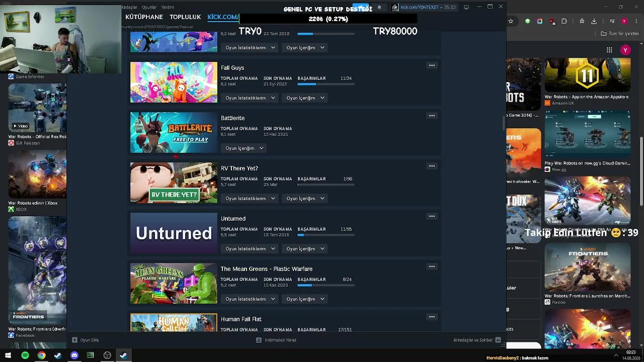Open the Fall Guys three-dot options menu

click(x=432, y=65)
